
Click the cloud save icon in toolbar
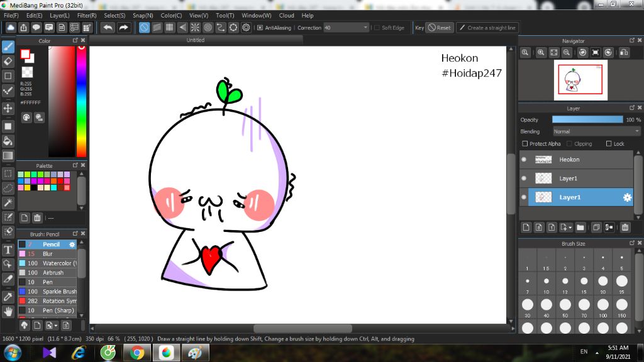pyautogui.click(x=11, y=28)
